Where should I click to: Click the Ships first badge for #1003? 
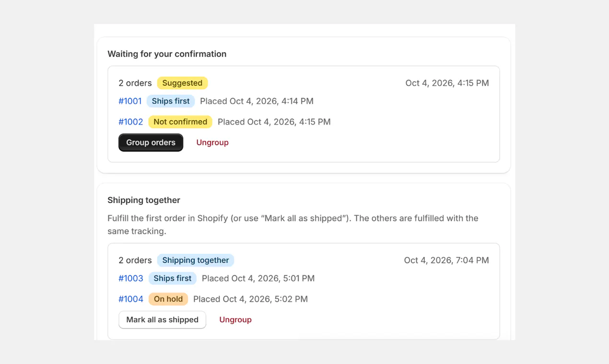pyautogui.click(x=173, y=278)
